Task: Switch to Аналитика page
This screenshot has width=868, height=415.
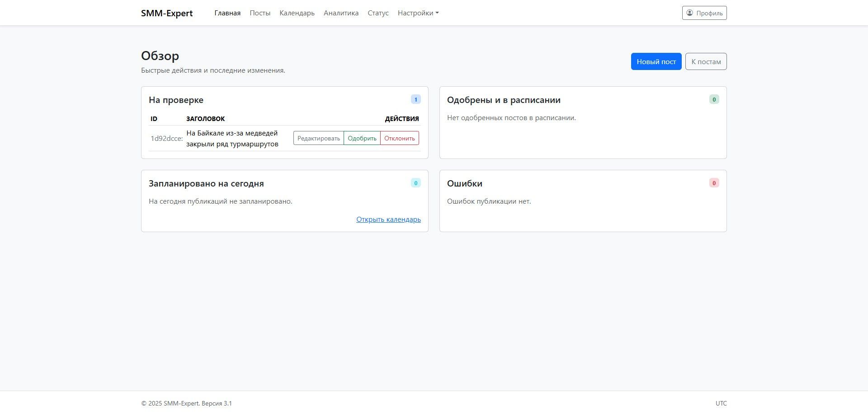Action: tap(341, 13)
